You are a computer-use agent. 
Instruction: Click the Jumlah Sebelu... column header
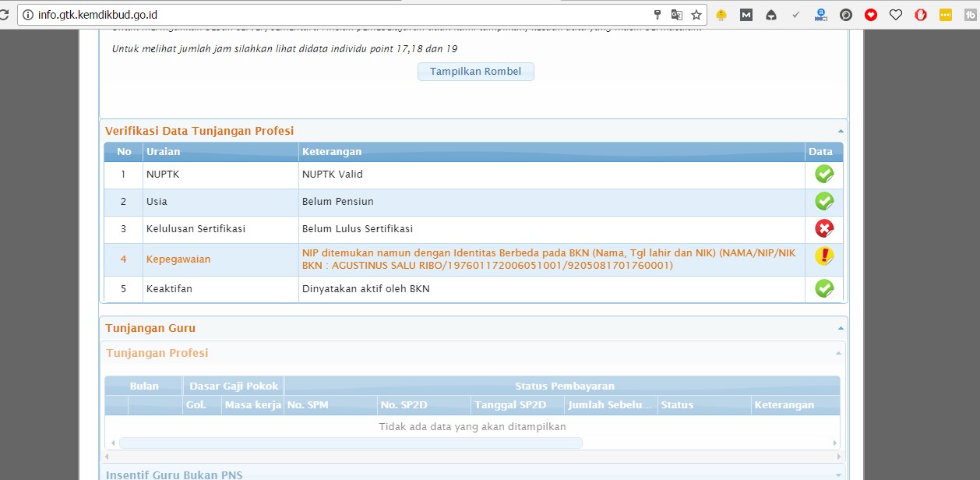tap(611, 405)
